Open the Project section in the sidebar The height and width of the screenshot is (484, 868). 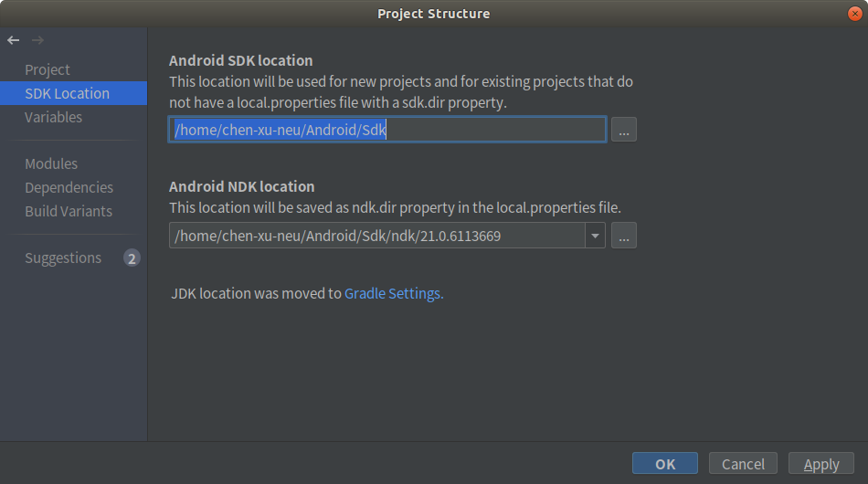pos(47,69)
